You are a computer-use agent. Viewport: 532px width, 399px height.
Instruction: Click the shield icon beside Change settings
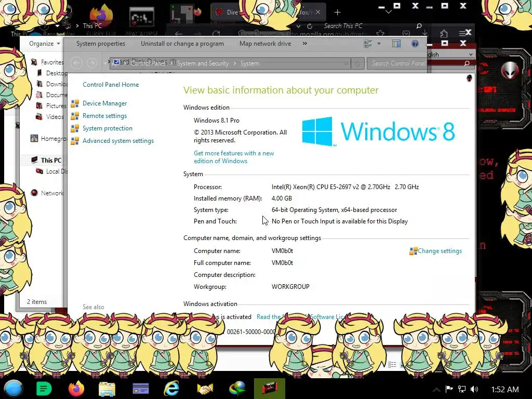click(413, 251)
